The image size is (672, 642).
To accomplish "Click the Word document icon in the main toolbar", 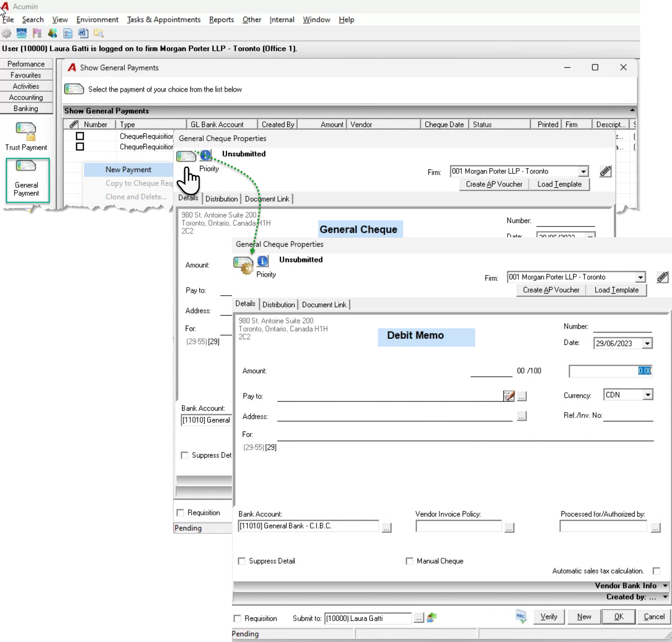I will coord(83,34).
